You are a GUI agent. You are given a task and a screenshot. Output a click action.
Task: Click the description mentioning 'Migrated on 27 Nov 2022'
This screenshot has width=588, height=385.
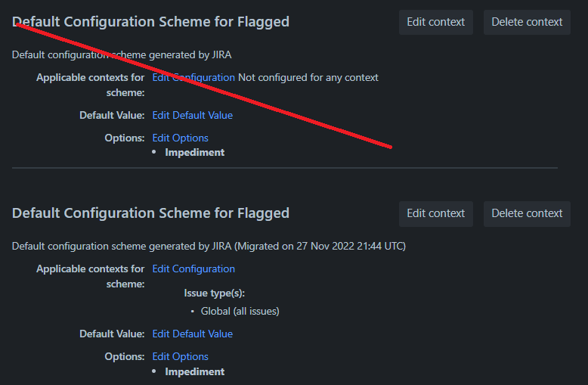pos(209,246)
